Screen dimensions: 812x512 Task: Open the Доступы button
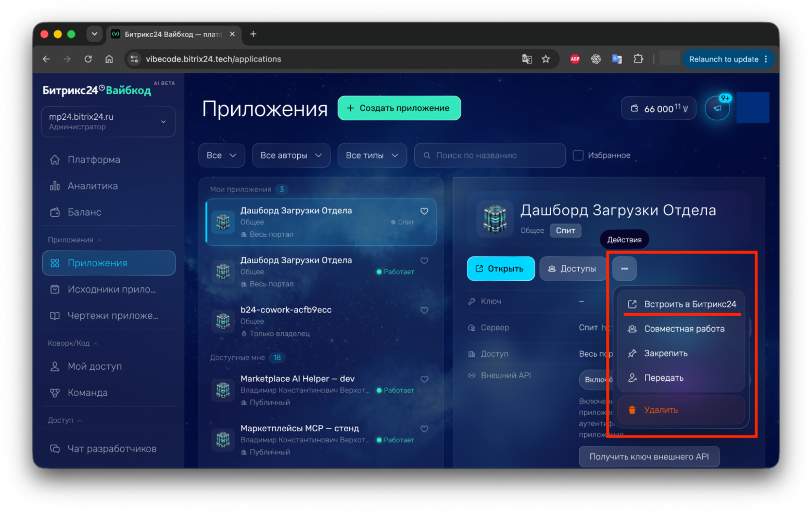coord(573,269)
